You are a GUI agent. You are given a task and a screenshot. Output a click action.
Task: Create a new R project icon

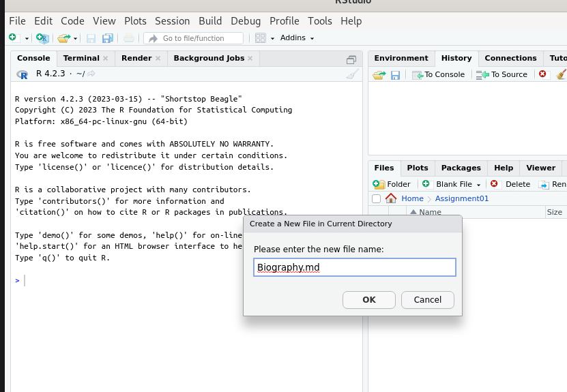[x=42, y=38]
